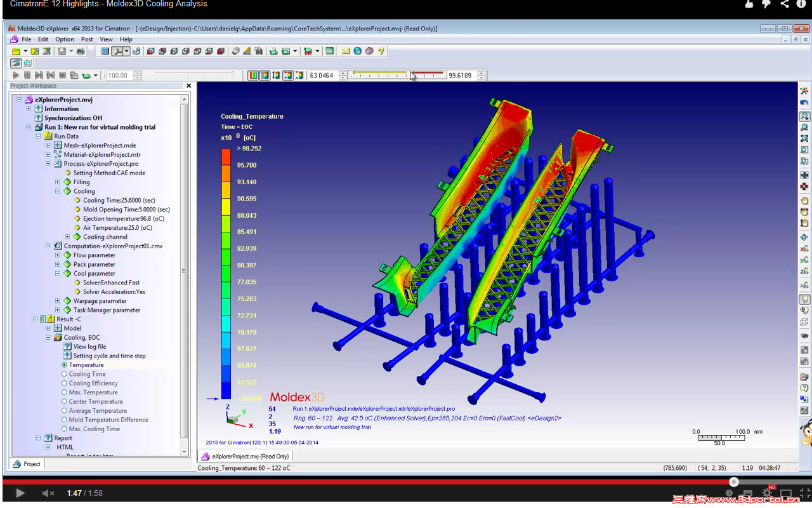The image size is (812, 508).
Task: Open the Option menu
Action: [x=65, y=39]
